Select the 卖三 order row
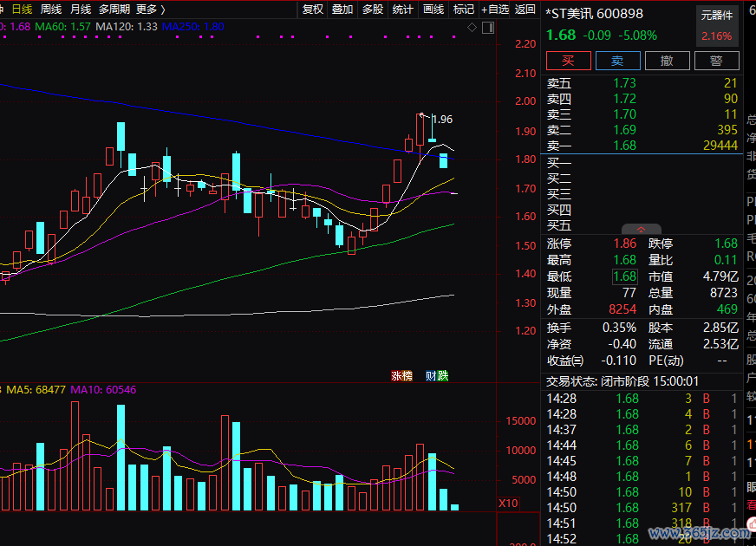The height and width of the screenshot is (546, 756). point(642,114)
